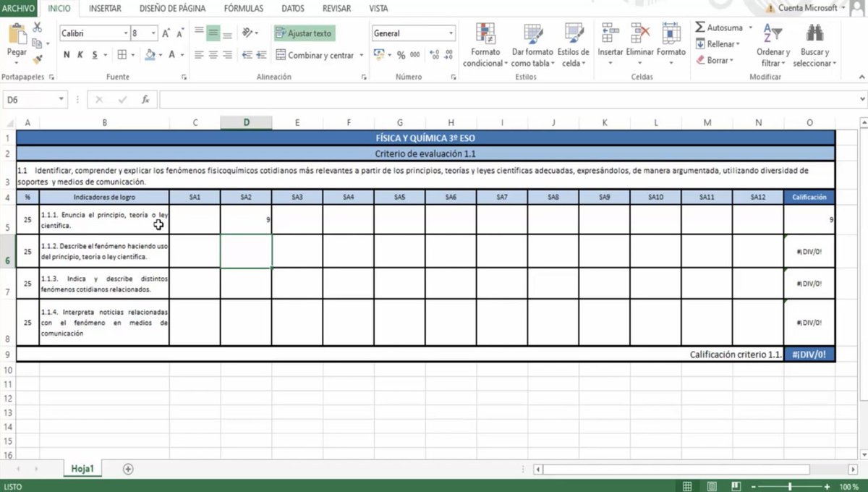868x492 pixels.
Task: Apply fill color with the paint bucket icon
Action: 150,55
